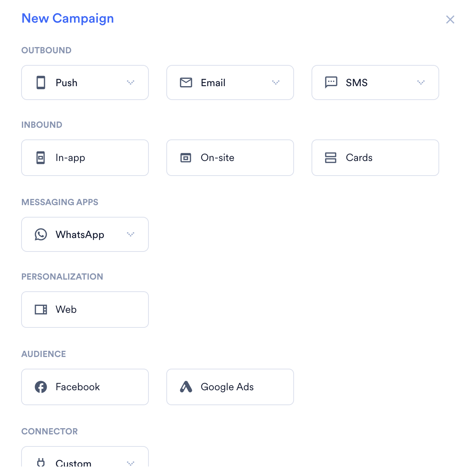Choose the Cards campaign type
The width and height of the screenshot is (464, 476).
[x=375, y=158]
